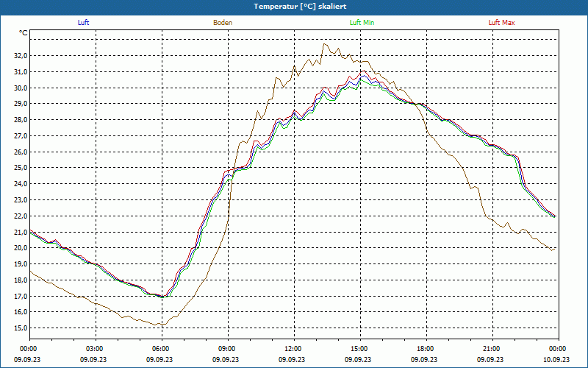Viewport: 588px width, 368px height.
Task: Click the 16,0 y-axis value
Action: tap(20, 312)
